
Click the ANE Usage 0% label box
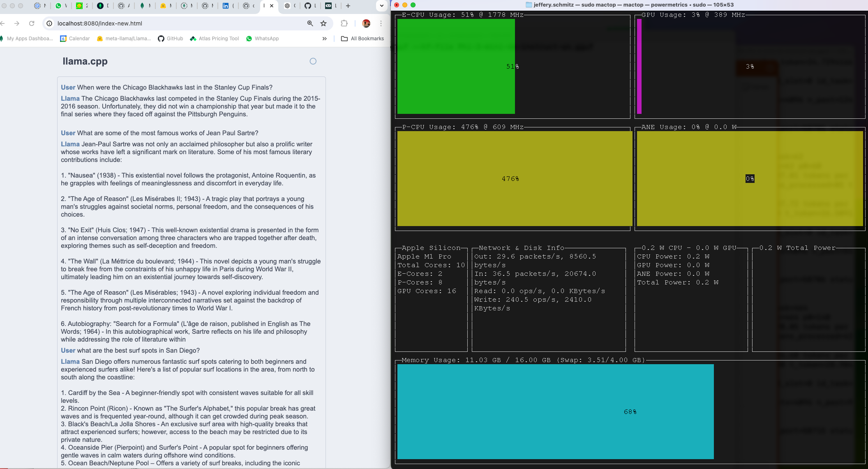tap(750, 178)
